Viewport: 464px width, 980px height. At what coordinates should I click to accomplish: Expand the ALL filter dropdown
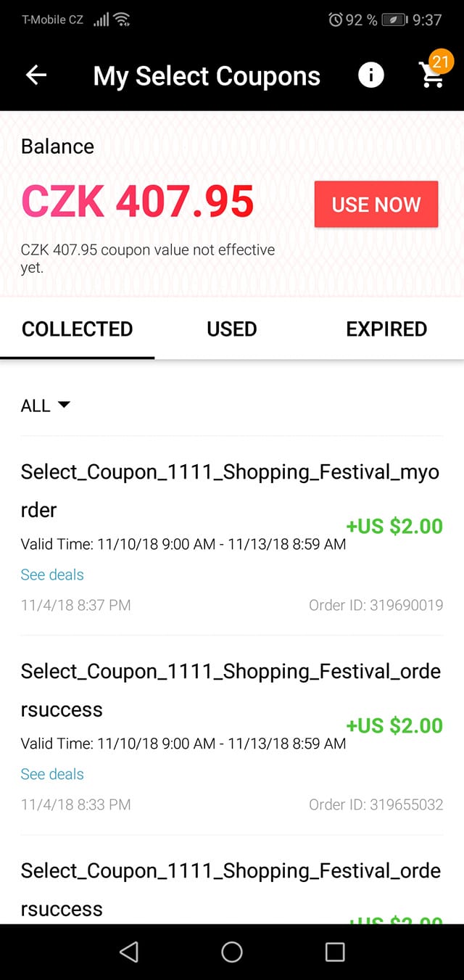[46, 405]
